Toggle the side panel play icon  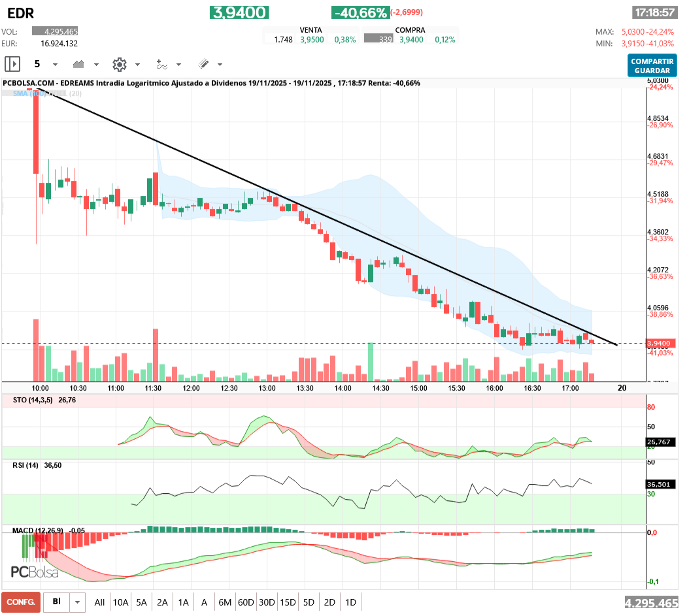coord(12,65)
